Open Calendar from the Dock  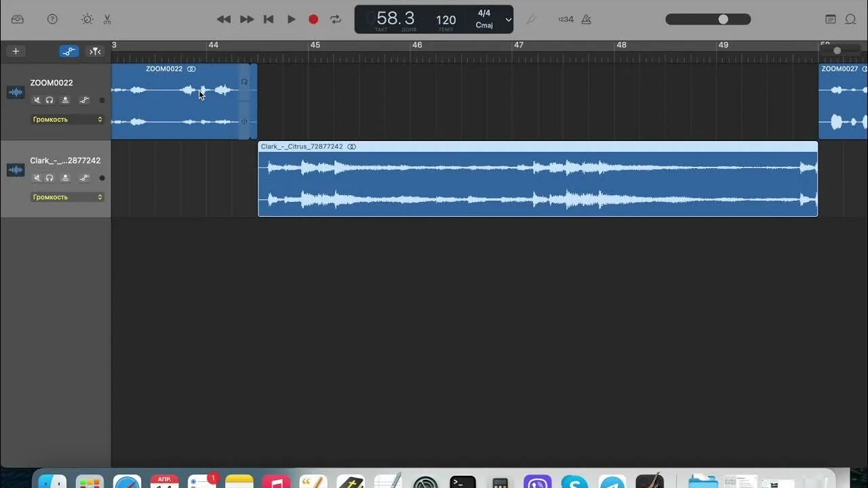165,481
